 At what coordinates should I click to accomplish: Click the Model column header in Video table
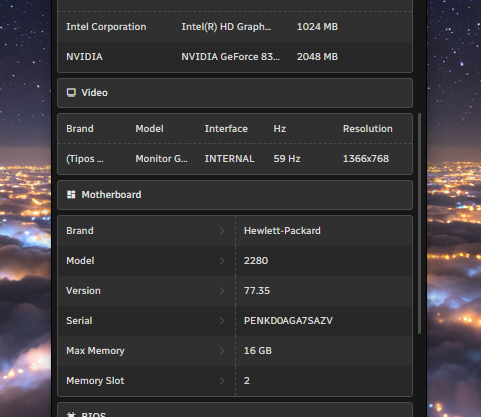149,129
